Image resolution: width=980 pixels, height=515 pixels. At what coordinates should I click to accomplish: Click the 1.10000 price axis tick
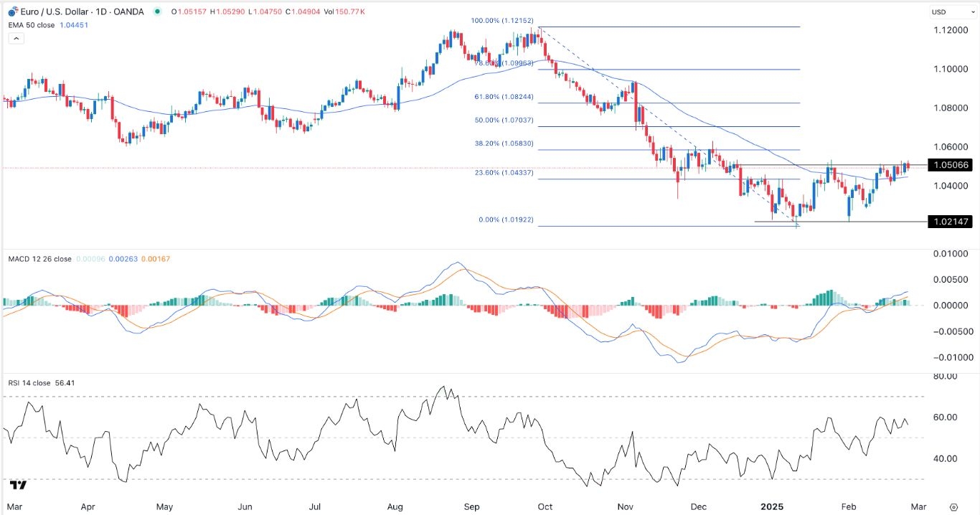(949, 69)
